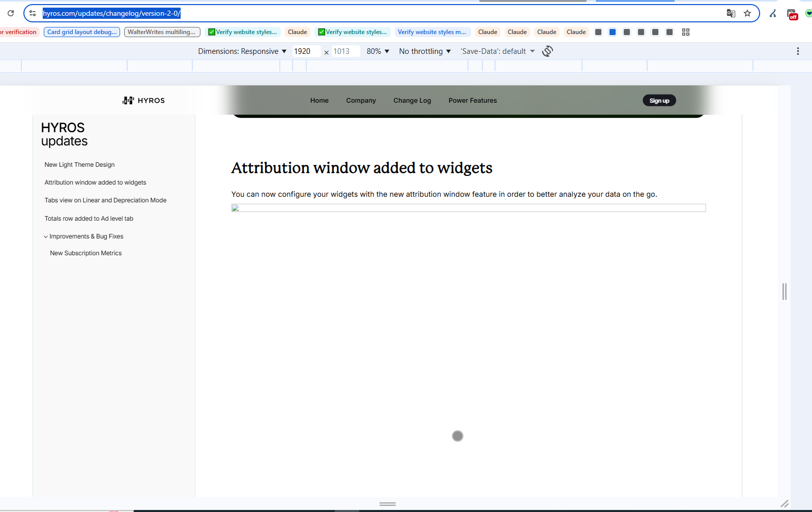Click the viewport corner resize handle
The width and height of the screenshot is (812, 512).
(785, 504)
